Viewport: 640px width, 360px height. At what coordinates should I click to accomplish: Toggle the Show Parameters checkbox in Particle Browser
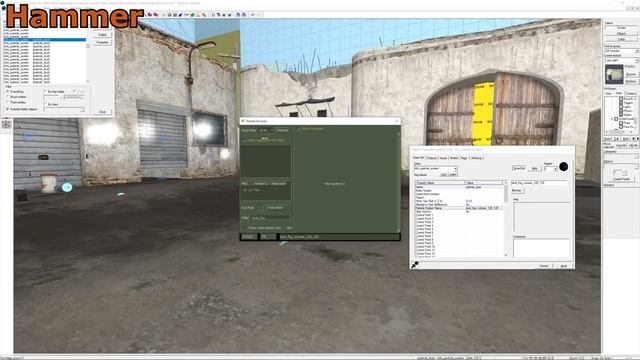coord(298,129)
